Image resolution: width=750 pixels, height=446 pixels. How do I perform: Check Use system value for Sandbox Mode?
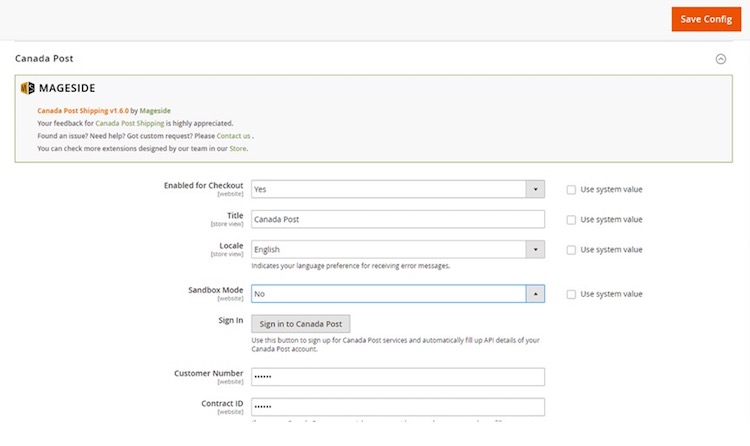[571, 294]
